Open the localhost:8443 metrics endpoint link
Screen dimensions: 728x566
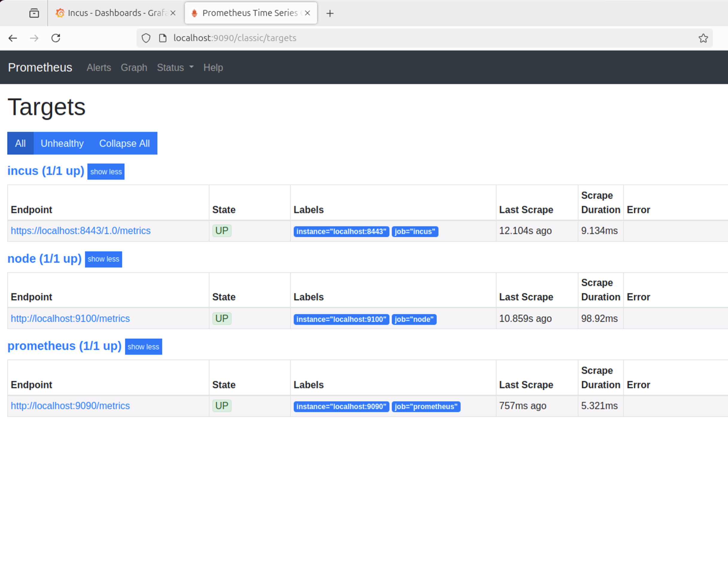click(x=80, y=231)
